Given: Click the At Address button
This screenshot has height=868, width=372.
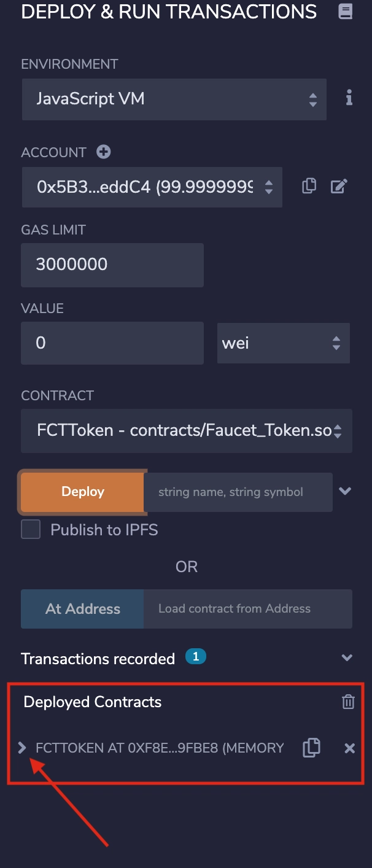Looking at the screenshot, I should 82,609.
